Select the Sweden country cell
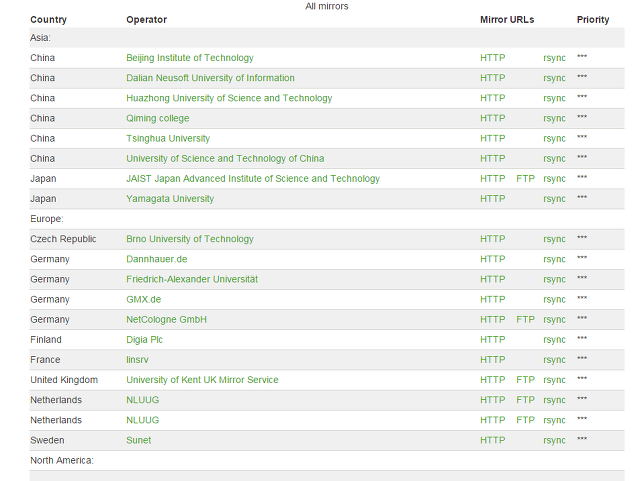Screen dimensions: 640x481 point(47,440)
